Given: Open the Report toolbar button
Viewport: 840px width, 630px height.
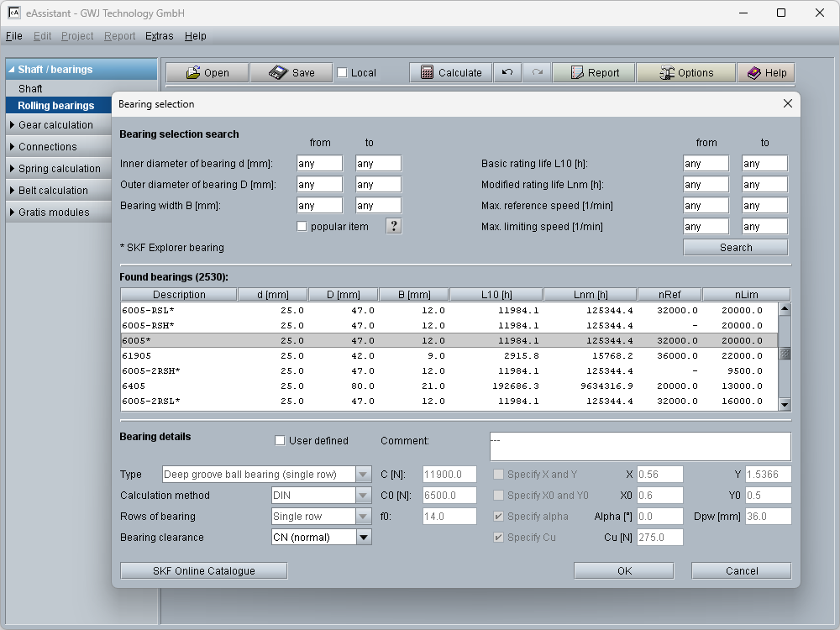Looking at the screenshot, I should (x=593, y=73).
